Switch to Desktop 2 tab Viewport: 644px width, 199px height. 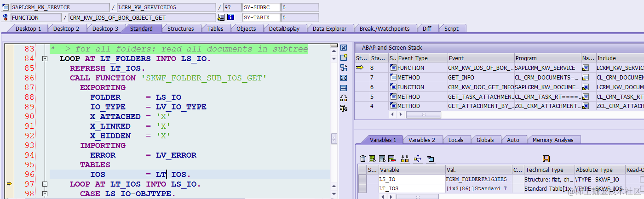[66, 28]
